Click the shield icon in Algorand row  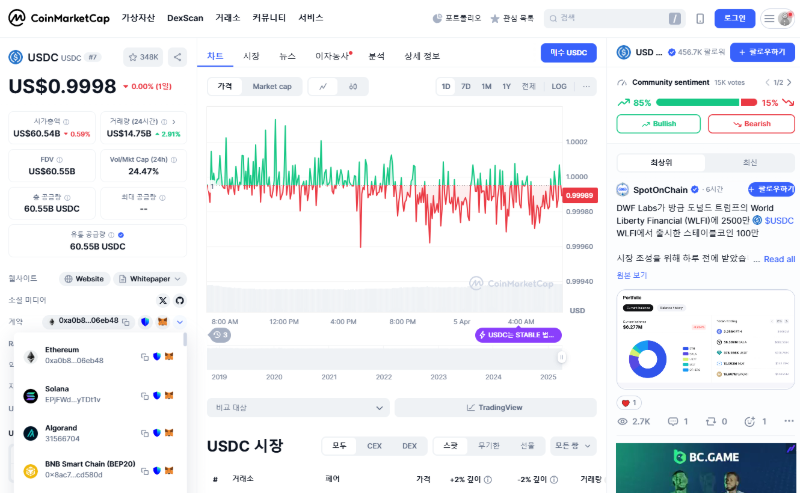(157, 433)
